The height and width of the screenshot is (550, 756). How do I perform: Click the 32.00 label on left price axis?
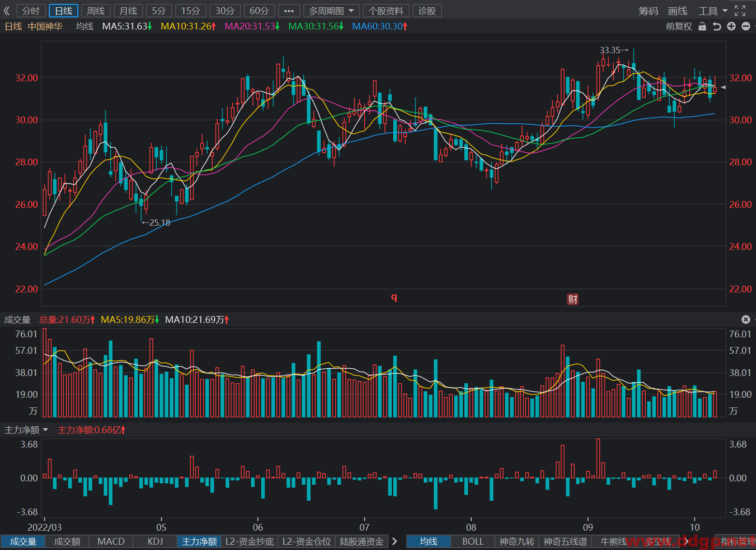(26, 78)
